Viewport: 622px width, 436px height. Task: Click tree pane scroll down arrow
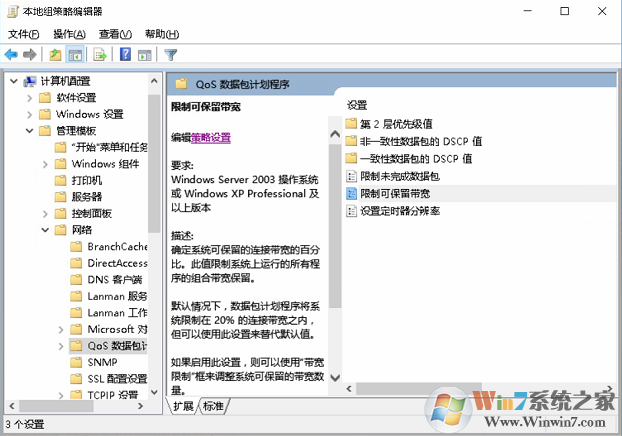[154, 392]
